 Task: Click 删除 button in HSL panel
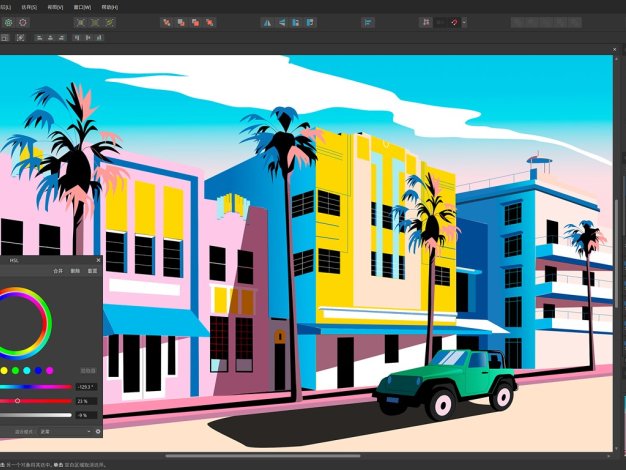[x=75, y=271]
